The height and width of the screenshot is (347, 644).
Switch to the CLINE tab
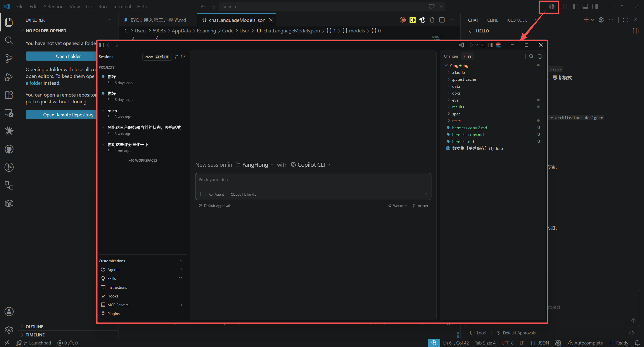point(493,20)
